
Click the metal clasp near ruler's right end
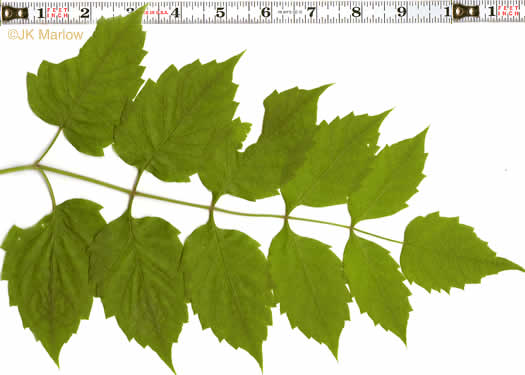click(466, 12)
